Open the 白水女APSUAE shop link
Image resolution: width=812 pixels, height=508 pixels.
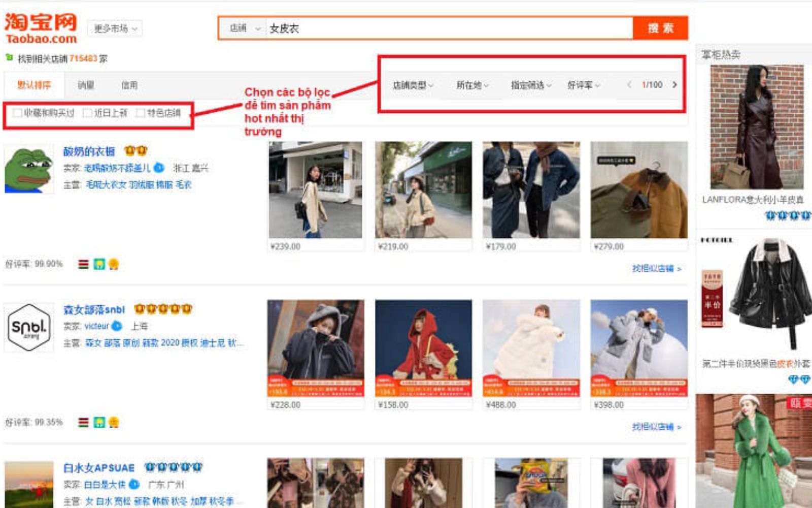[x=99, y=468]
